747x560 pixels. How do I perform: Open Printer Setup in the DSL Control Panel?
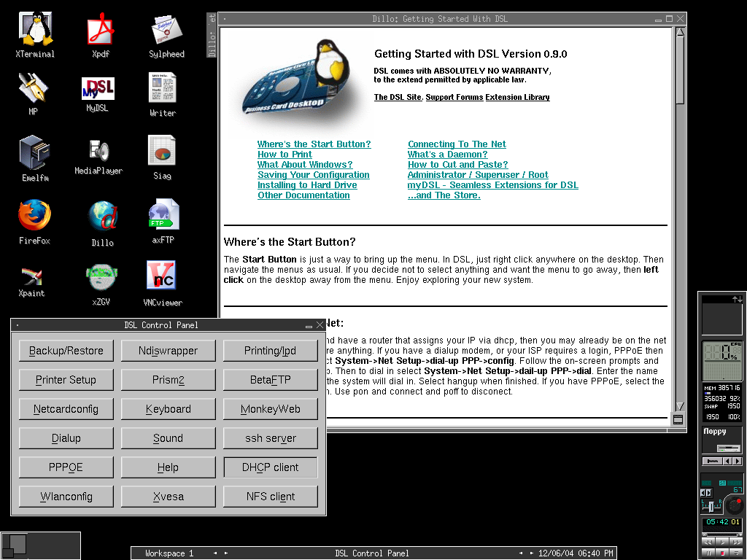pyautogui.click(x=66, y=379)
